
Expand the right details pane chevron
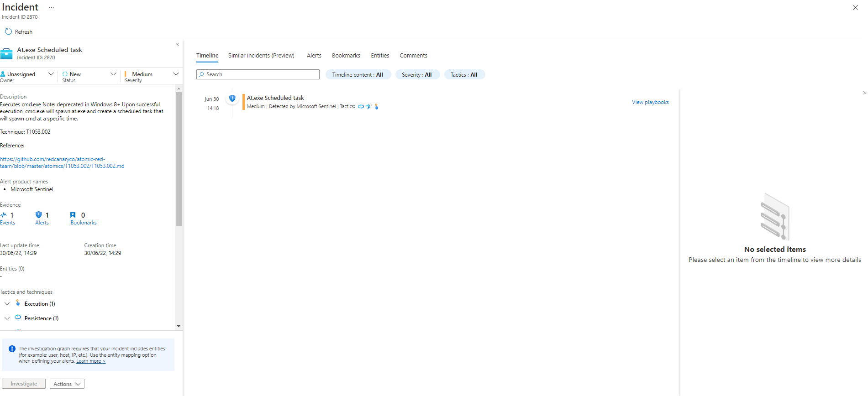tap(864, 93)
